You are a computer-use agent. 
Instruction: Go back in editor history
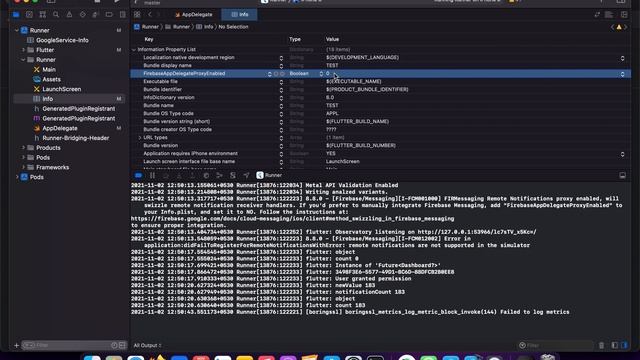click(150, 15)
